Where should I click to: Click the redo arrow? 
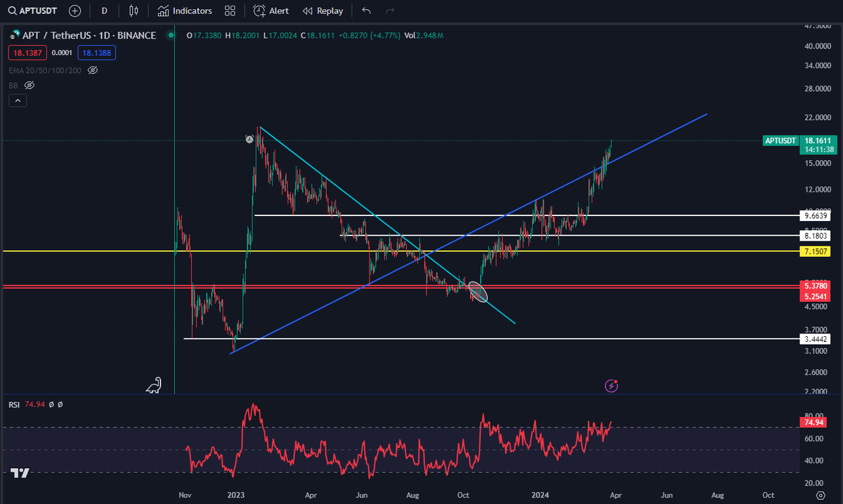click(390, 11)
